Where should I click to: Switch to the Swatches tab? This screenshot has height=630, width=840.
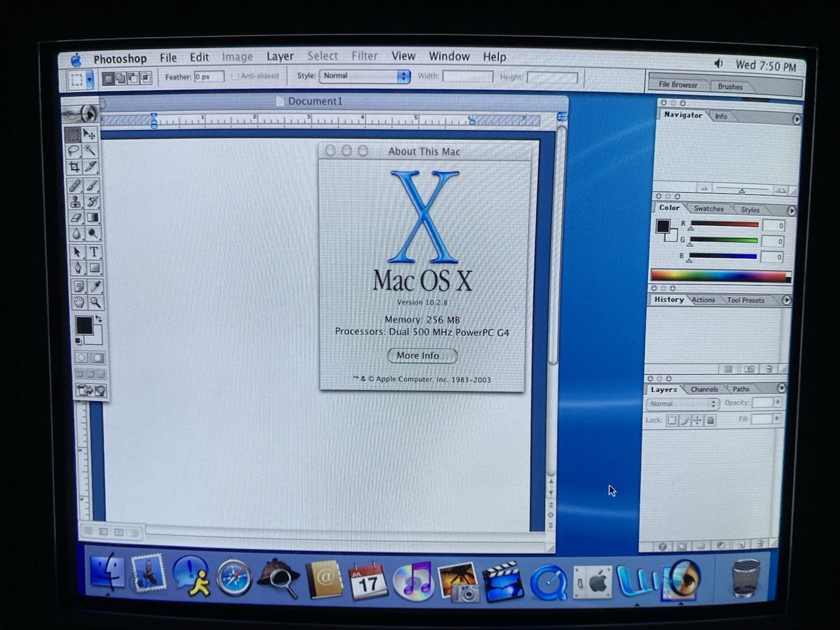tap(708, 209)
